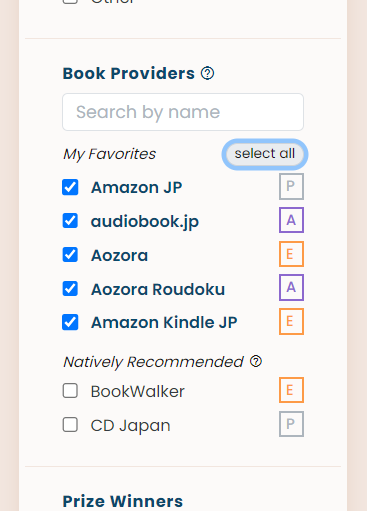Viewport: 367px width, 511px height.
Task: Click the A badge beside Aozora Roudoku
Action: click(291, 287)
